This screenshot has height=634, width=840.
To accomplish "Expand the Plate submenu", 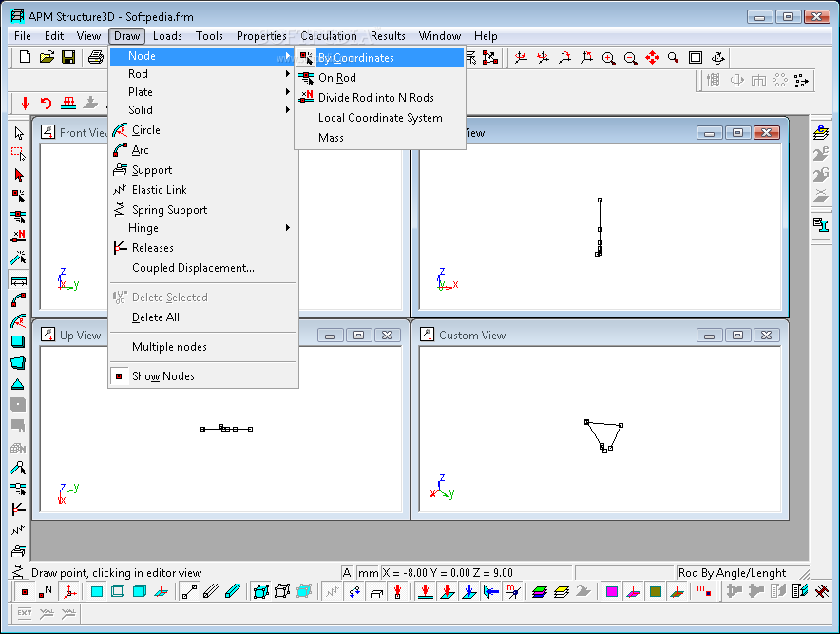I will [203, 92].
